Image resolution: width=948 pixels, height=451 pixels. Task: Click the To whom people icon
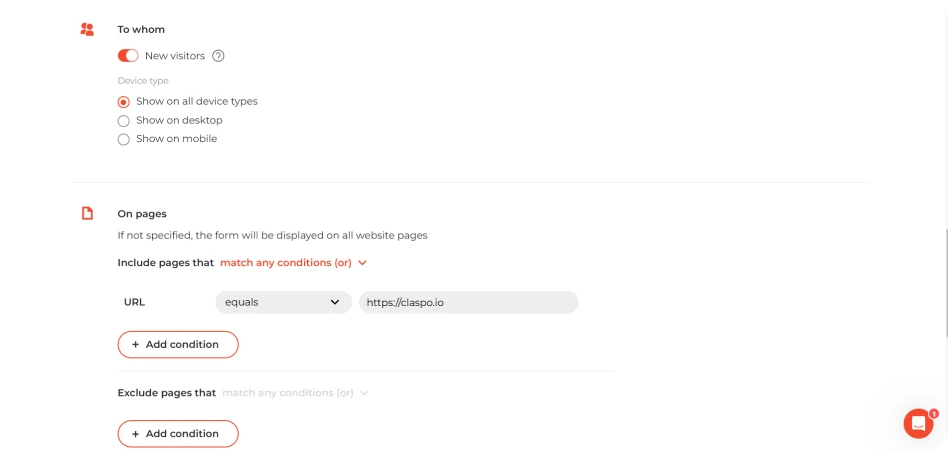tap(87, 29)
